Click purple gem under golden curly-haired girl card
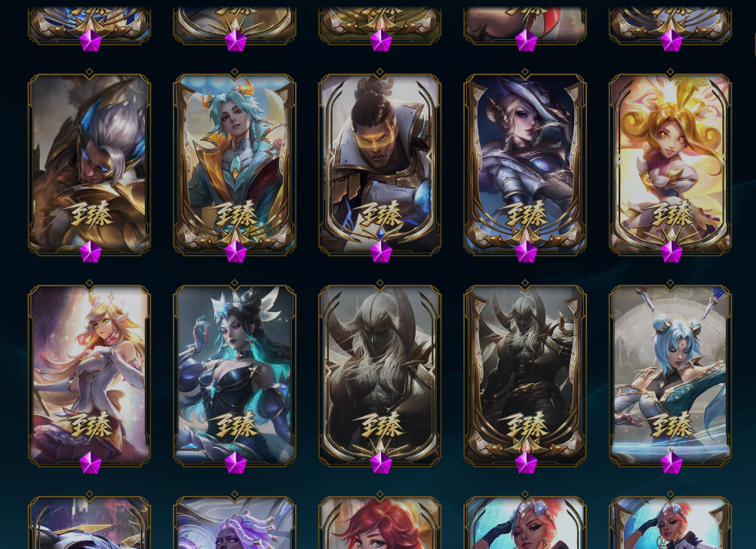 click(x=671, y=252)
